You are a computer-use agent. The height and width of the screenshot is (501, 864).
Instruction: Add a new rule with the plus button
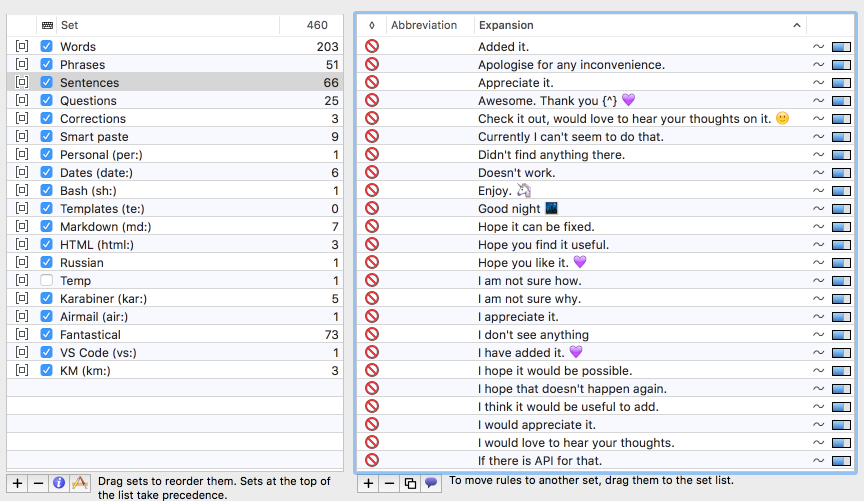click(368, 483)
